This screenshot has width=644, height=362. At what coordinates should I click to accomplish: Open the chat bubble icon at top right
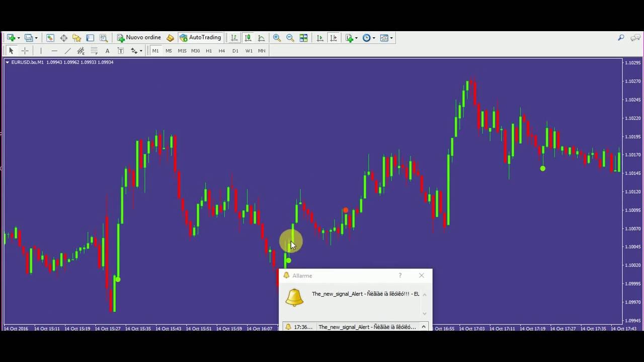(636, 38)
